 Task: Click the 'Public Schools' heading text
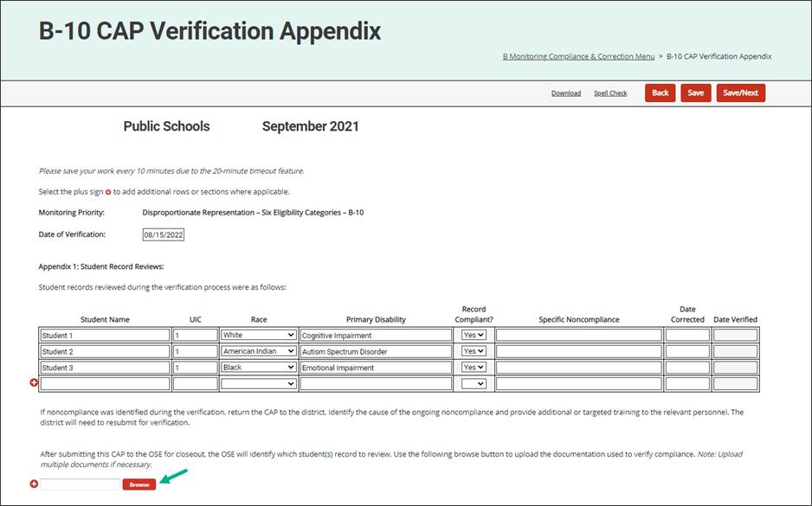coord(166,126)
